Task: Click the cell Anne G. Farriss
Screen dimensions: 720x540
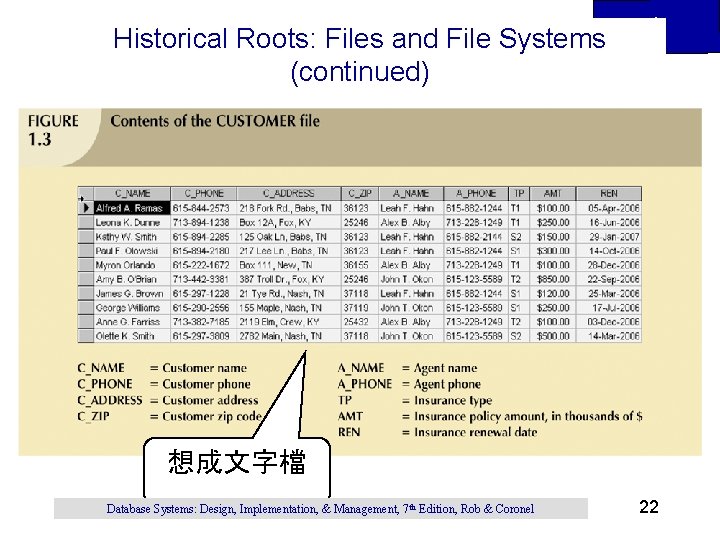Action: [x=132, y=322]
